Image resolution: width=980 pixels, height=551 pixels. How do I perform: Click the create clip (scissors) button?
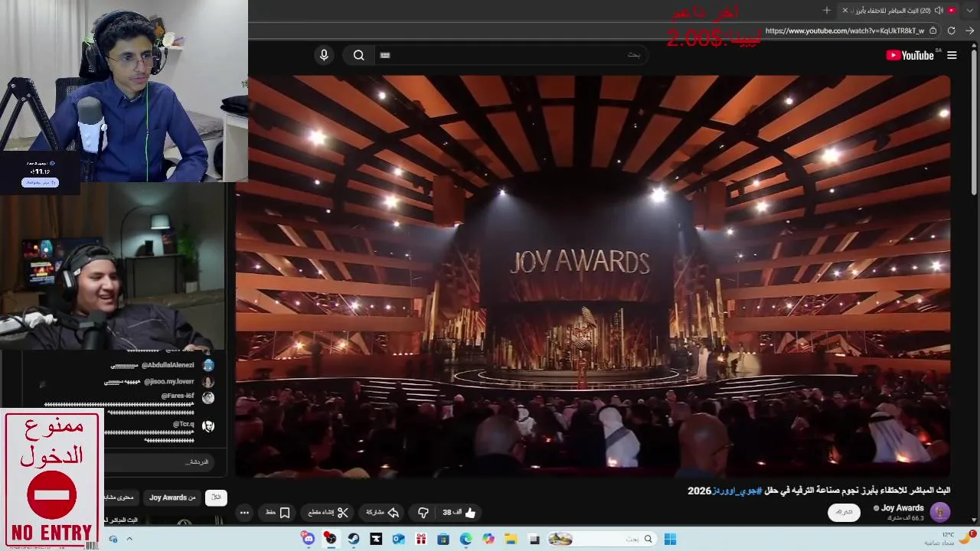pos(328,513)
